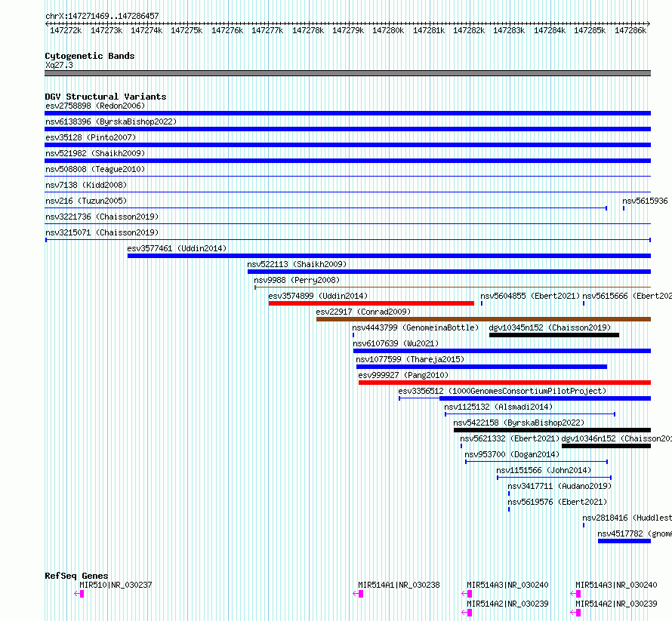Open the nsv7138 (Kidd2008) variant label
The height and width of the screenshot is (621, 672).
coord(86,185)
